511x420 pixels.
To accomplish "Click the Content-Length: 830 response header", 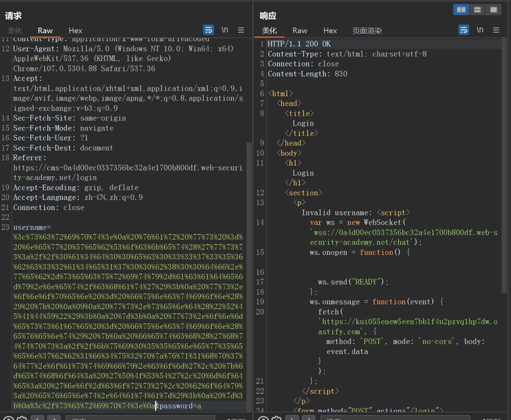I will (x=307, y=74).
